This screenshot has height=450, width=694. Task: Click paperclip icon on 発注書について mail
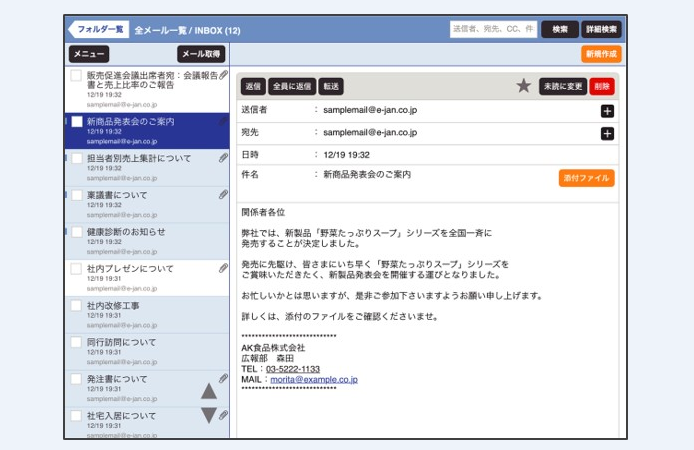[x=223, y=378]
